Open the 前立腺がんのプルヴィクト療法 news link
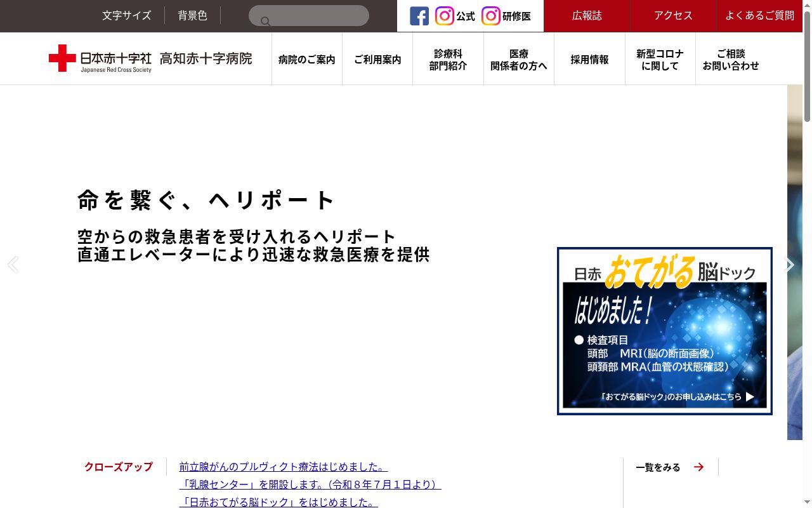The height and width of the screenshot is (508, 812). 284,467
